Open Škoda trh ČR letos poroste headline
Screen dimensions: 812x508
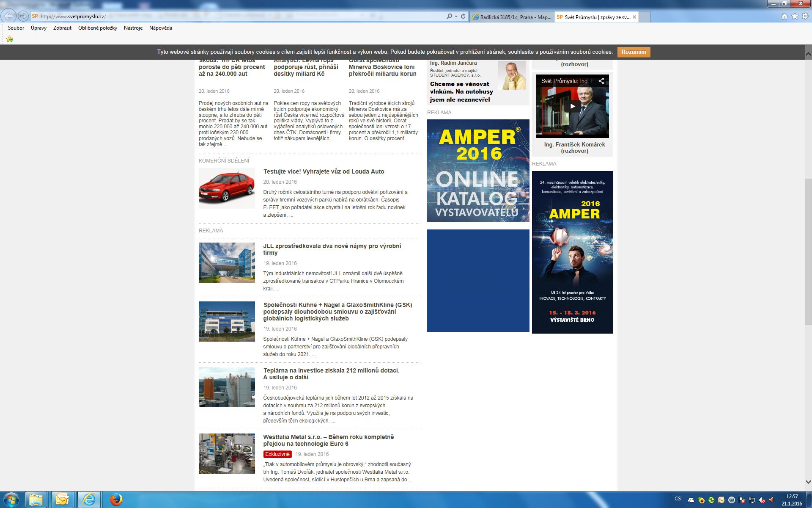232,68
